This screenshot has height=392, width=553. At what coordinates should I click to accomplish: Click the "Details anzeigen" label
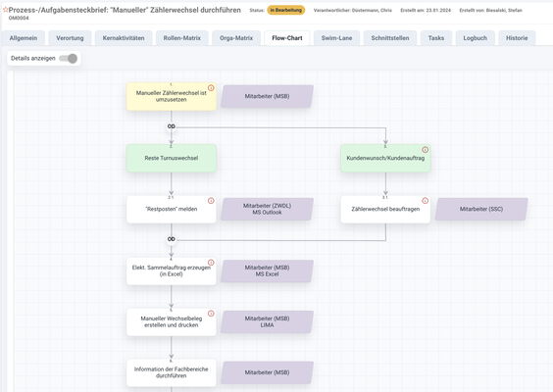tap(33, 58)
